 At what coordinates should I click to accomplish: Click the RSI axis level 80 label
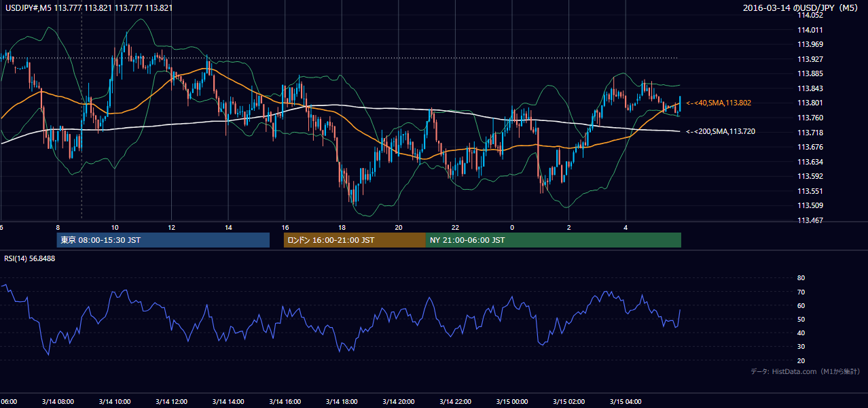click(801, 278)
